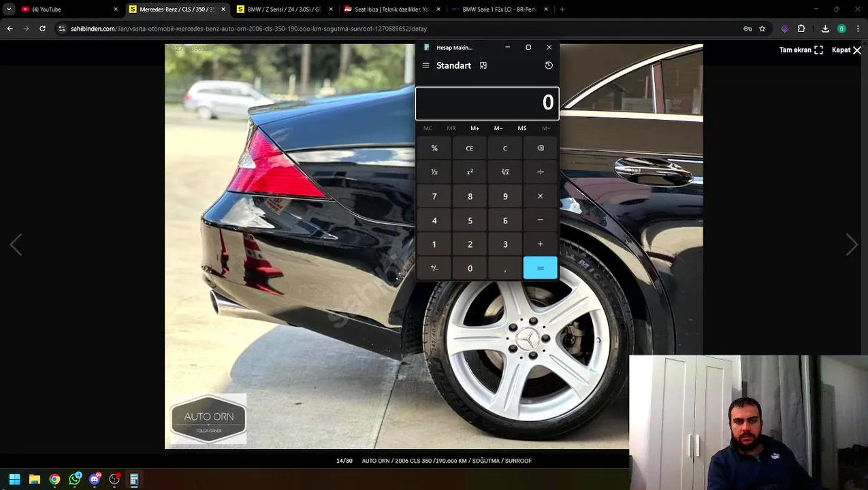This screenshot has height=490, width=868.
Task: Click the backspace key on calculator
Action: pos(541,148)
